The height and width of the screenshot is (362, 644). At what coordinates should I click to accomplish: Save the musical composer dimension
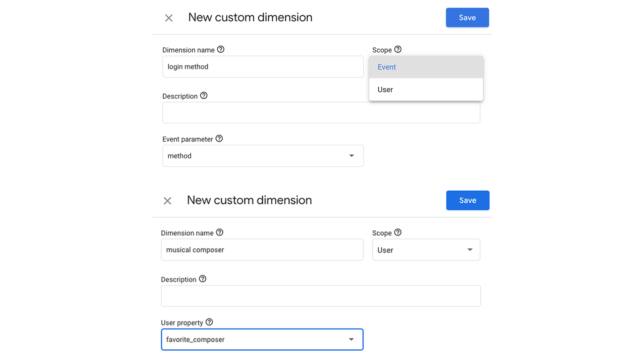pyautogui.click(x=467, y=200)
